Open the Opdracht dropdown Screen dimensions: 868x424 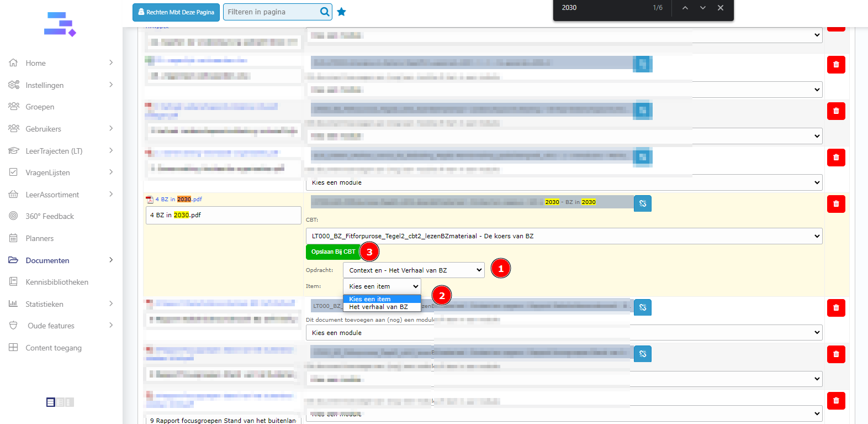point(414,270)
